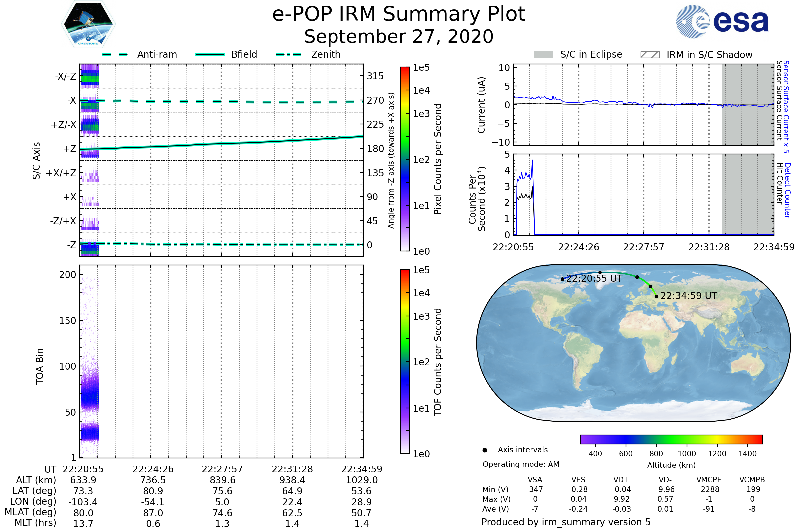Click the Anti-ram dashed line legend marker
The height and width of the screenshot is (532, 798).
[x=115, y=54]
